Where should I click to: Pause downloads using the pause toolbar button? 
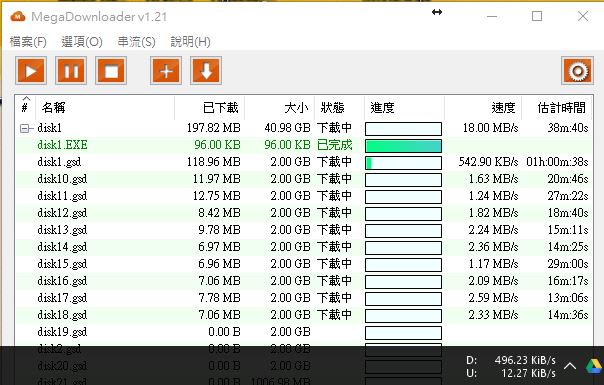(71, 71)
